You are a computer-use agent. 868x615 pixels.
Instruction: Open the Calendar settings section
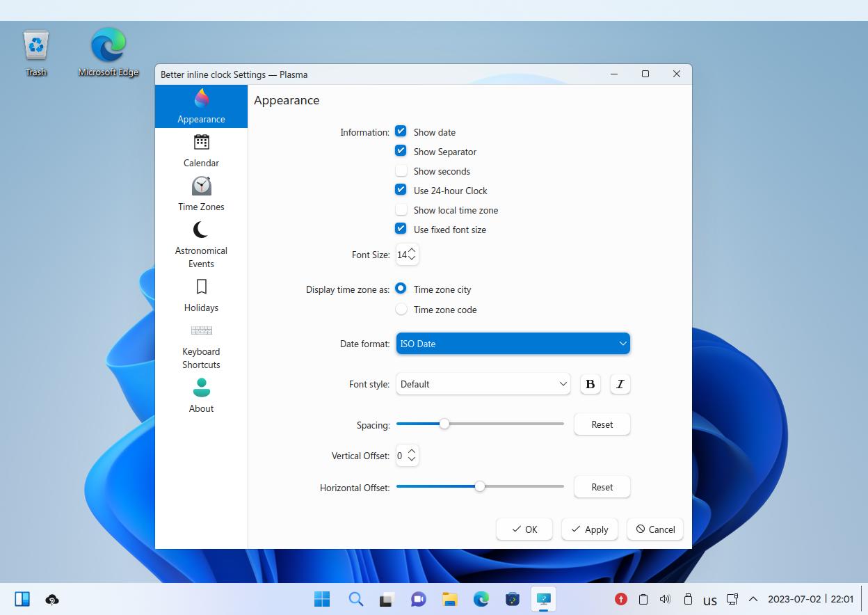pos(201,150)
